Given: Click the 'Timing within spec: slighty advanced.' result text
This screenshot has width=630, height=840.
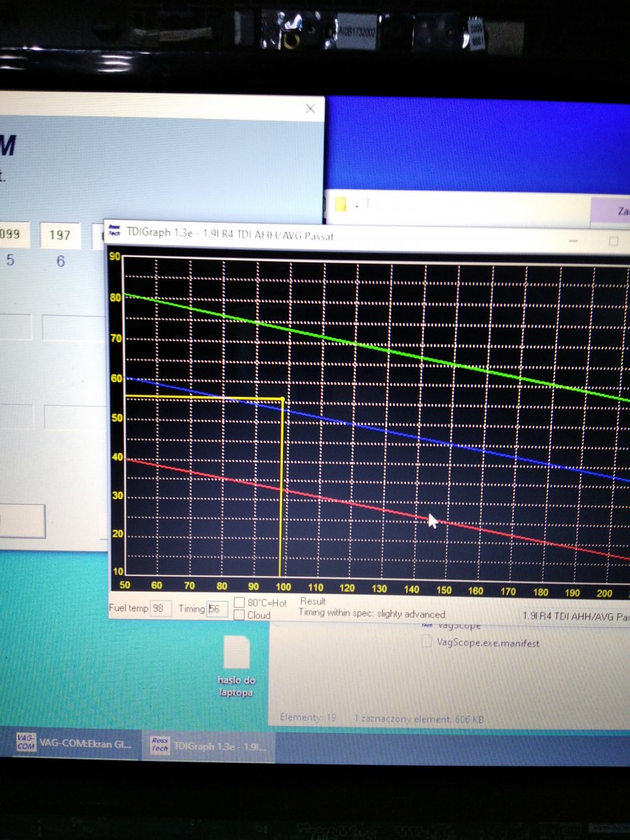Looking at the screenshot, I should (x=372, y=614).
